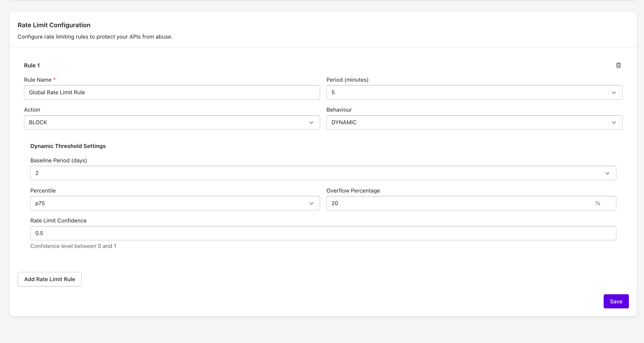Click the Behaviour field chevron arrow
The height and width of the screenshot is (343, 644).
point(614,122)
